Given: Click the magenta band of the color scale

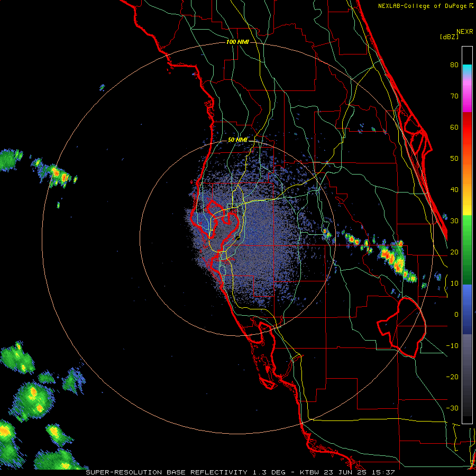Looking at the screenshot, I should (467, 96).
